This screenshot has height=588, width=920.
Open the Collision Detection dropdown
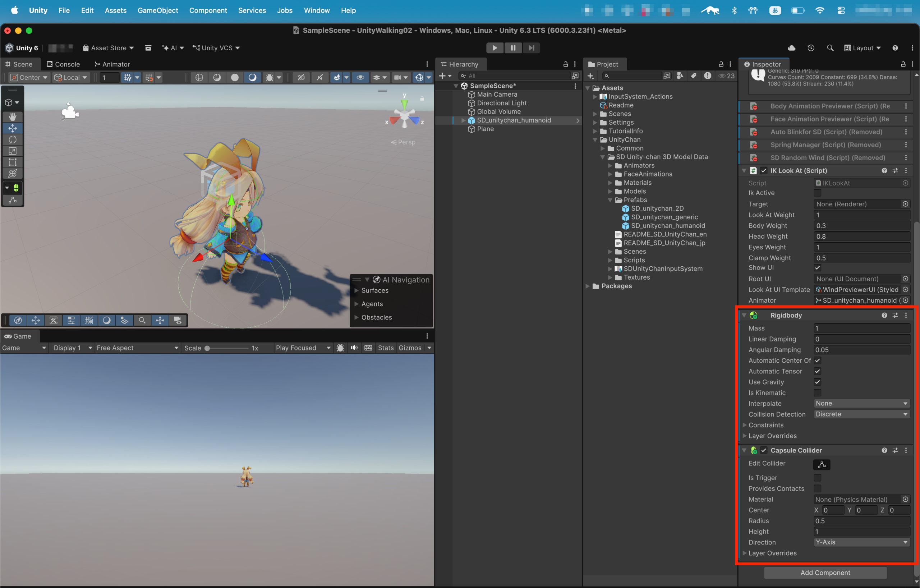pyautogui.click(x=861, y=414)
